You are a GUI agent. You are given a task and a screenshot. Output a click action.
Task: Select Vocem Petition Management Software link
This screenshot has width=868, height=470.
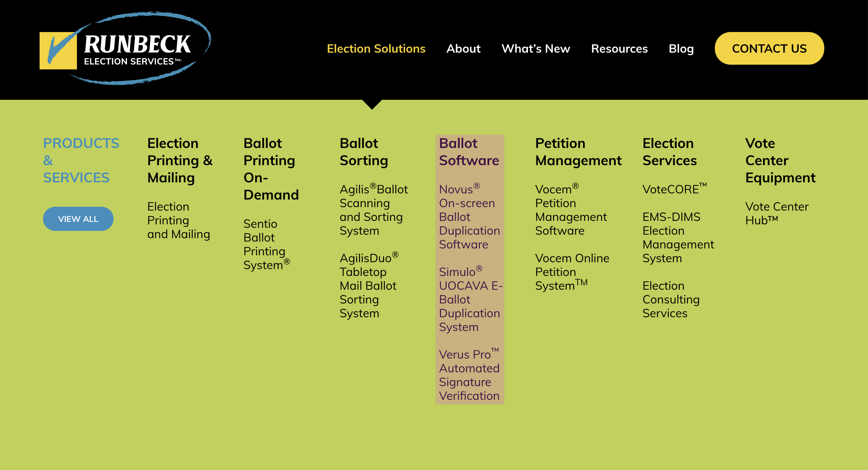coord(571,210)
